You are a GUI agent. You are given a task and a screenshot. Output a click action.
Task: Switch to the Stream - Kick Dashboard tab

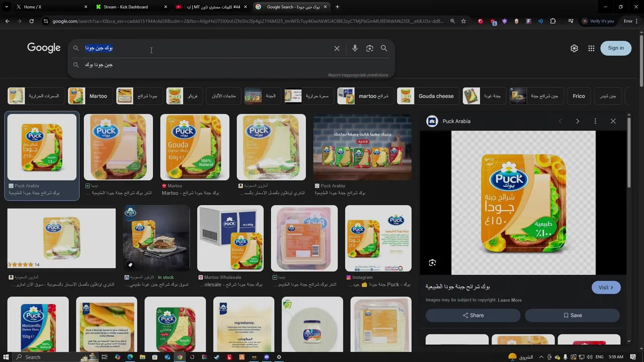[x=131, y=7]
